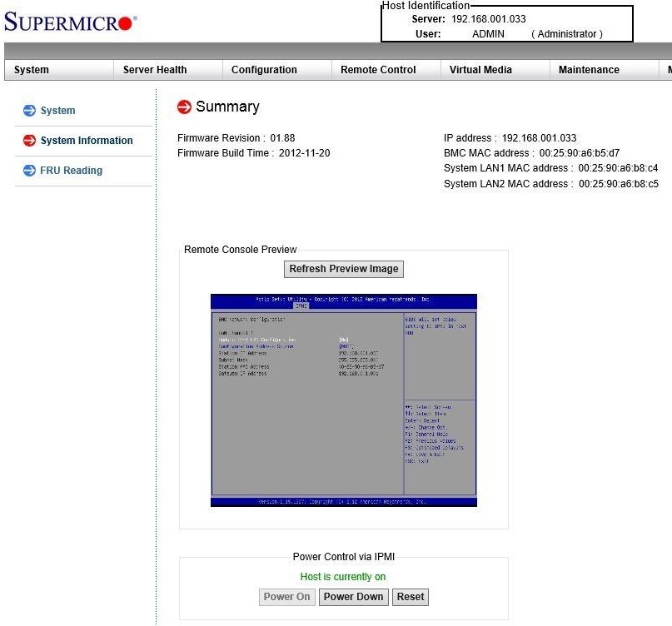Open System Information in the sidebar
This screenshot has width=672, height=626.
87,141
